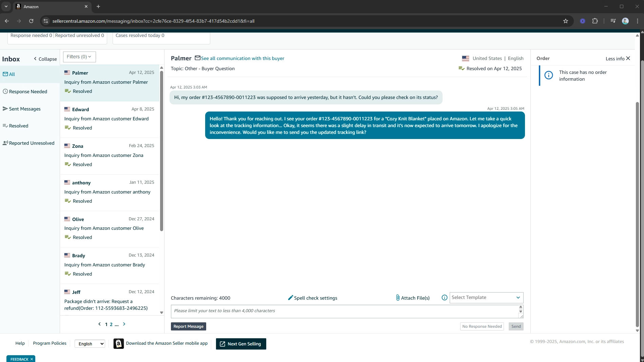Open the tab search dropdown arrow

pos(6,6)
